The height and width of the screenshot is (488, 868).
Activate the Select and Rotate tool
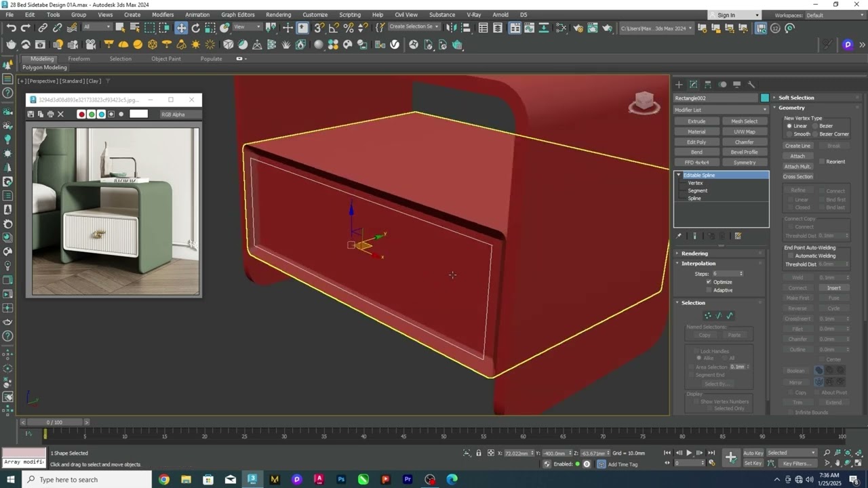196,28
